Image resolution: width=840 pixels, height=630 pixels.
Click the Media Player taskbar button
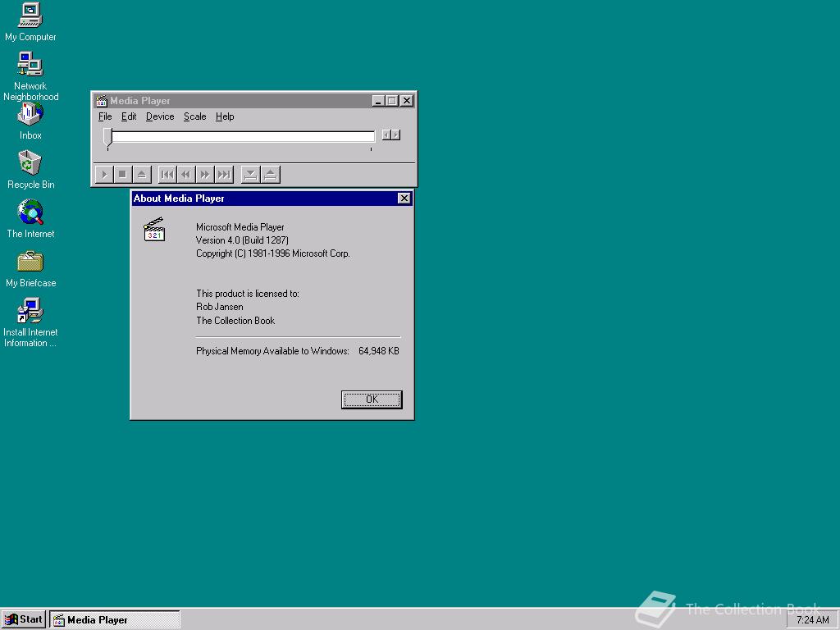(115, 620)
